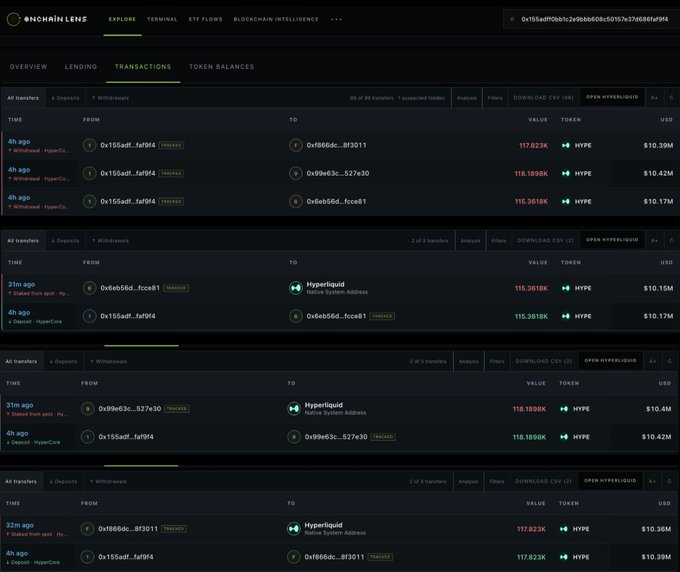Image resolution: width=680 pixels, height=572 pixels.
Task: Filter Withdrawals in the 88-transfers table
Action: (111, 98)
